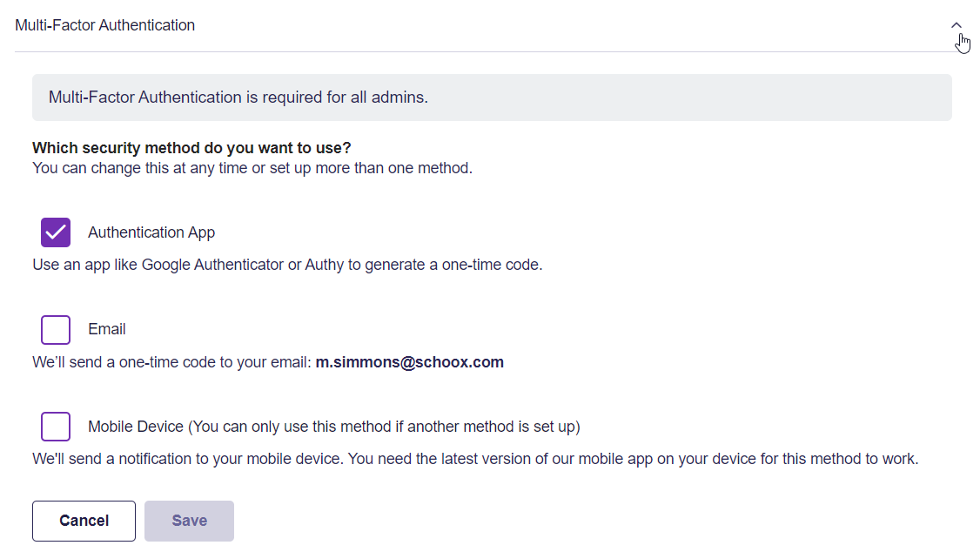The height and width of the screenshot is (552, 980).
Task: Click the Multi-Factor Authentication header title
Action: (x=105, y=25)
